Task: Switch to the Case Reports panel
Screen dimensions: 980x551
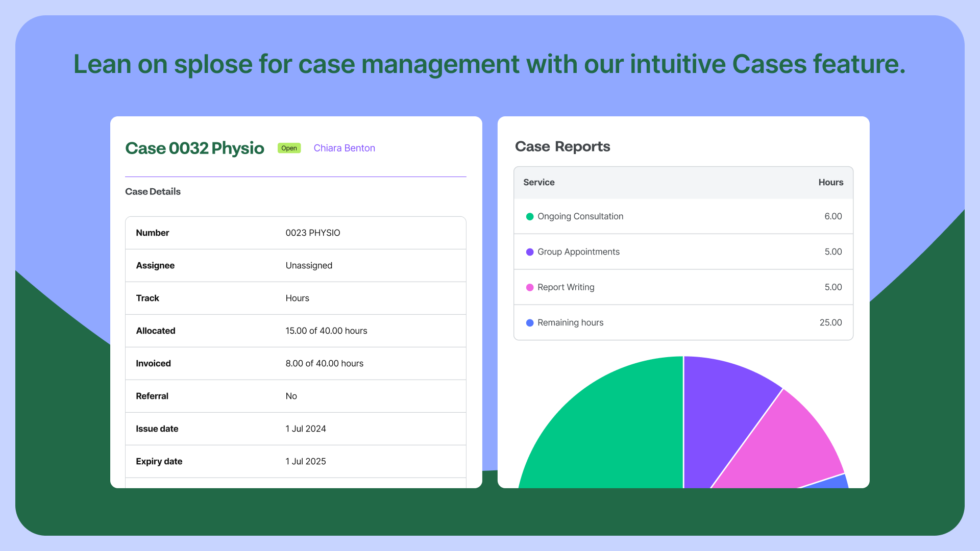Action: coord(562,146)
